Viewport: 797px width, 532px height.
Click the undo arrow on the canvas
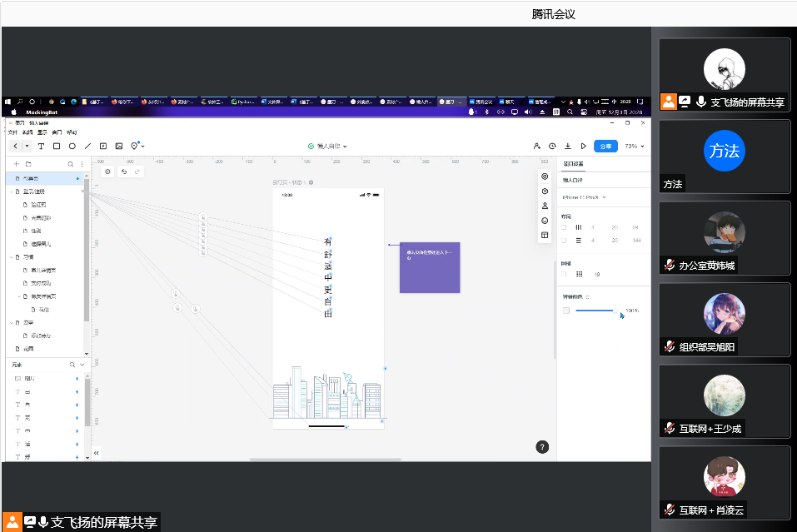[124, 172]
